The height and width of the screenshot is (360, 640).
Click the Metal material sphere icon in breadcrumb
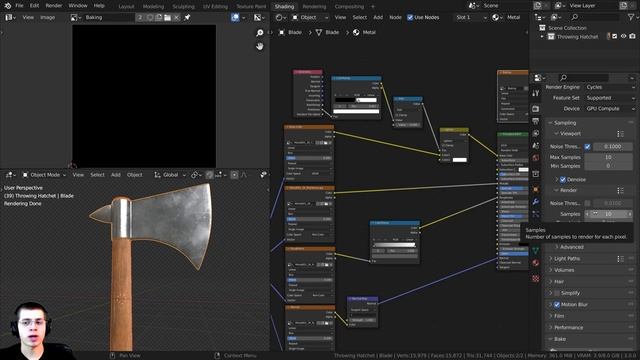point(356,32)
